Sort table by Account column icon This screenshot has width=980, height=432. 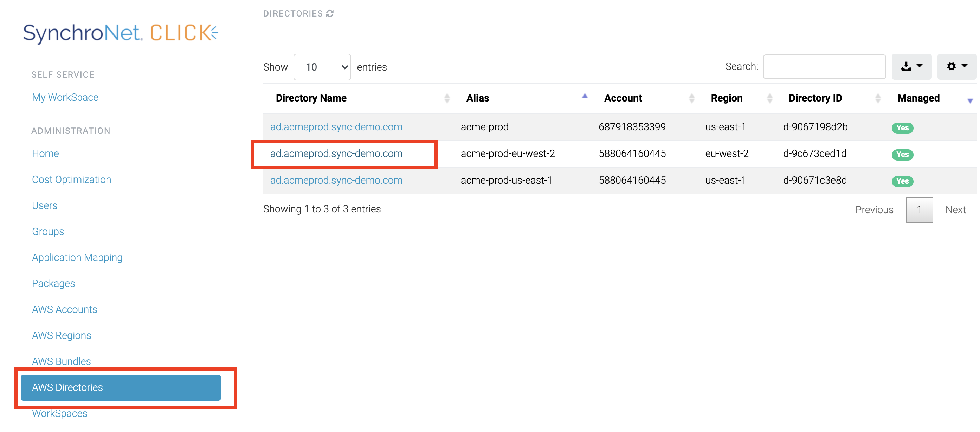pos(691,98)
